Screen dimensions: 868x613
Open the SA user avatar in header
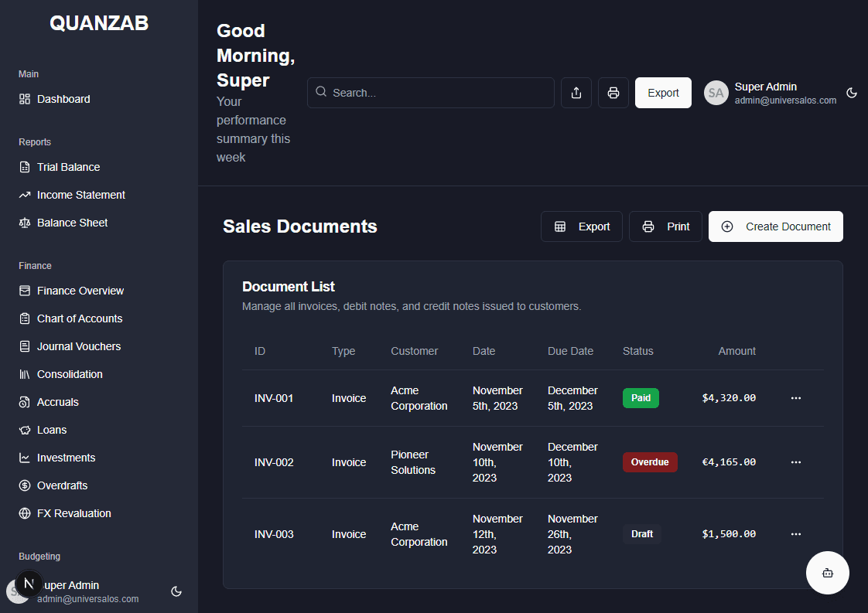pyautogui.click(x=716, y=93)
